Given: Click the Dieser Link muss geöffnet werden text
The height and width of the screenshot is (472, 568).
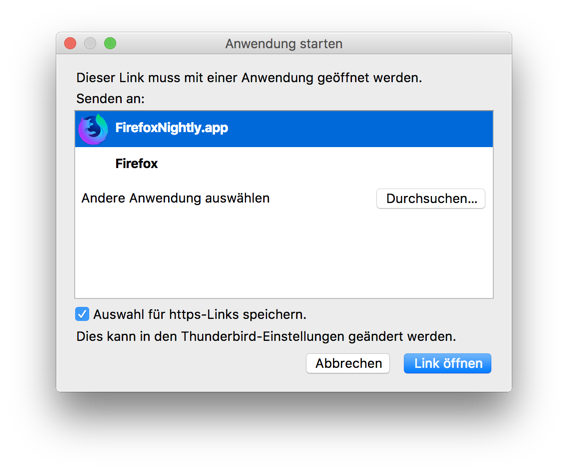Looking at the screenshot, I should 249,78.
